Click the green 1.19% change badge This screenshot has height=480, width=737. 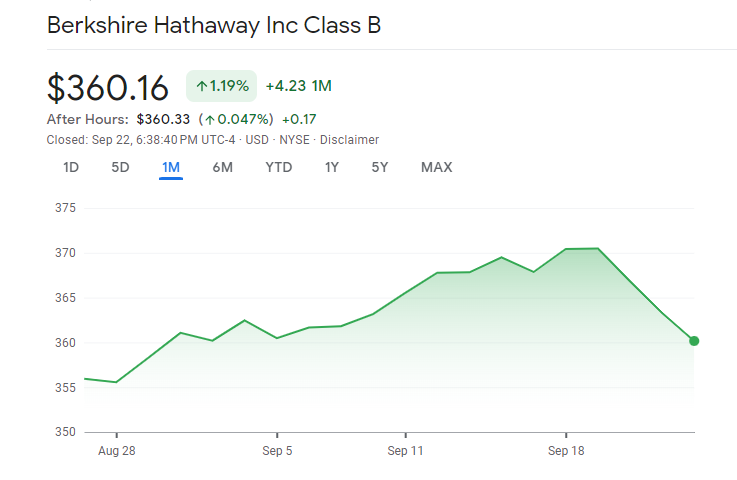221,86
